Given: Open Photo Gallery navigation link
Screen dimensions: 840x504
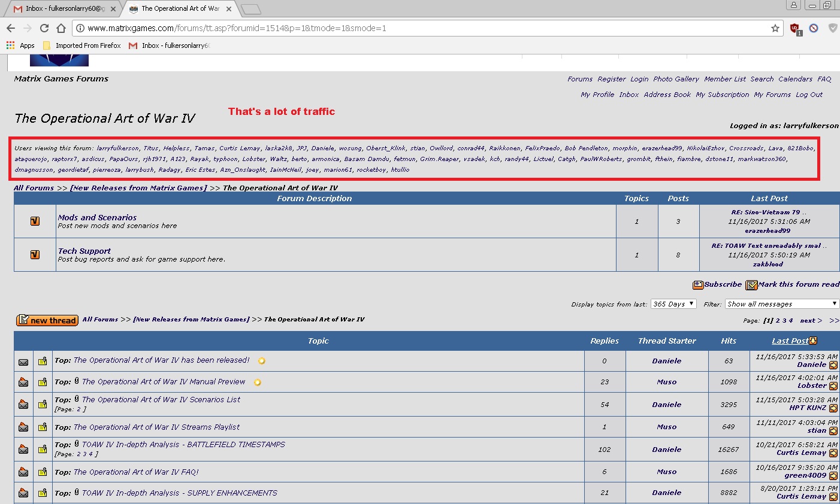Looking at the screenshot, I should coord(676,79).
